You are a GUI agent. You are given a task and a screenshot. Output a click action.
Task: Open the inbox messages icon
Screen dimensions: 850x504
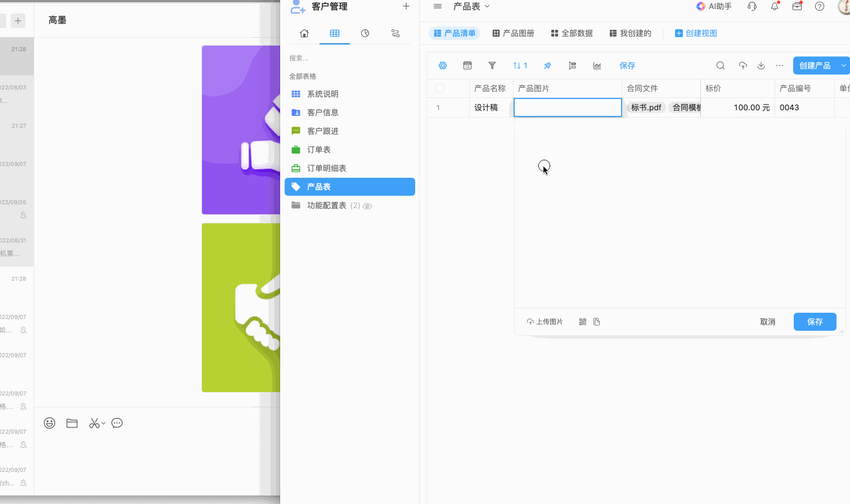[x=797, y=6]
